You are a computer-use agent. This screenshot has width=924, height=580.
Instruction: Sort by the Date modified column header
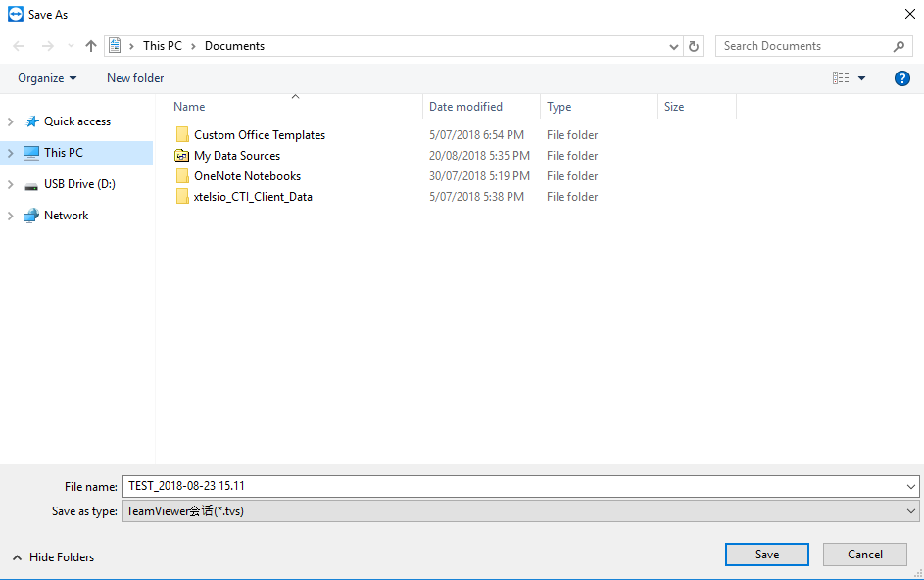(x=466, y=107)
